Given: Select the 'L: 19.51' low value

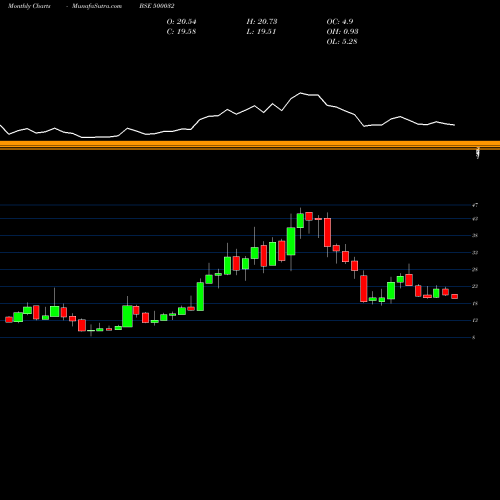Looking at the screenshot, I should pyautogui.click(x=261, y=32).
